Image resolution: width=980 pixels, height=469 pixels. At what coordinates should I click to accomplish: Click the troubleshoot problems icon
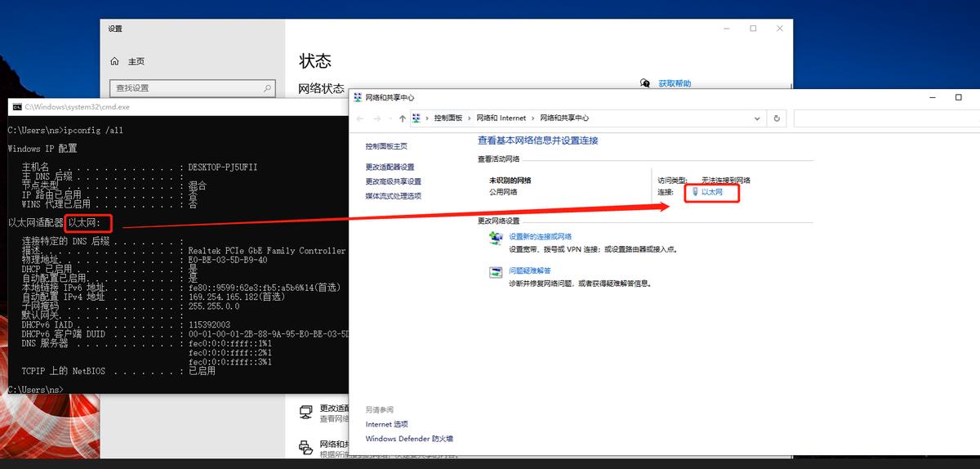click(x=496, y=272)
